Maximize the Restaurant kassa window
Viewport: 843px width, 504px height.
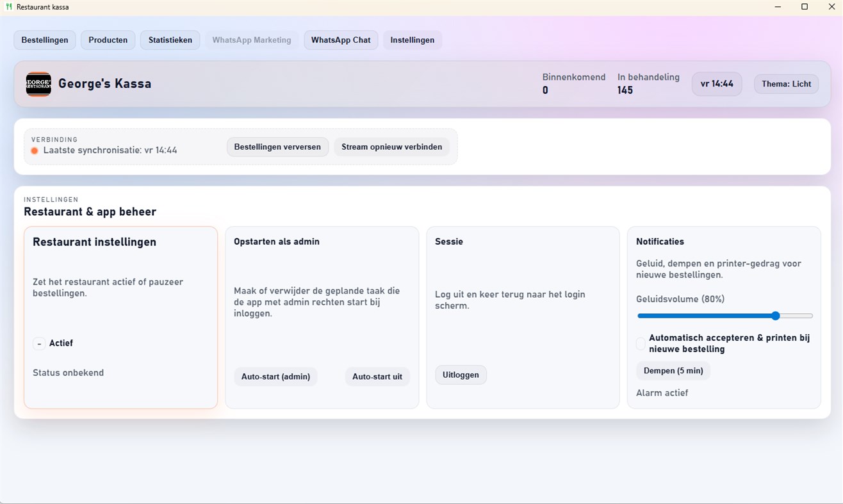coord(805,7)
